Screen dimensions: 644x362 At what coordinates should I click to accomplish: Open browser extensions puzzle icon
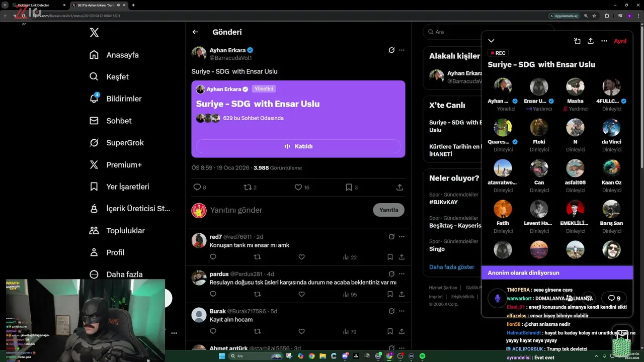click(x=607, y=16)
